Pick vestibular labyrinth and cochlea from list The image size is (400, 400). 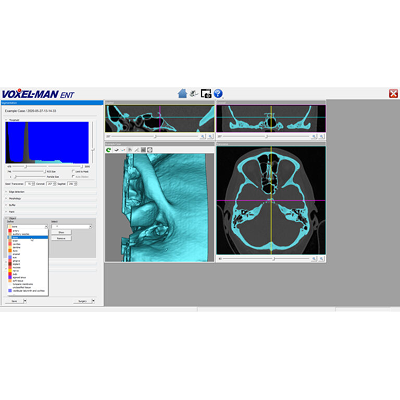click(28, 291)
